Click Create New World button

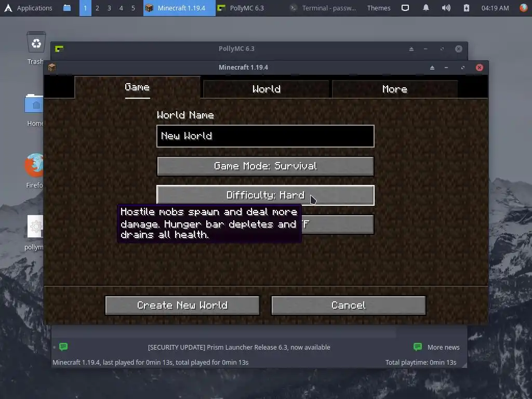(x=182, y=305)
